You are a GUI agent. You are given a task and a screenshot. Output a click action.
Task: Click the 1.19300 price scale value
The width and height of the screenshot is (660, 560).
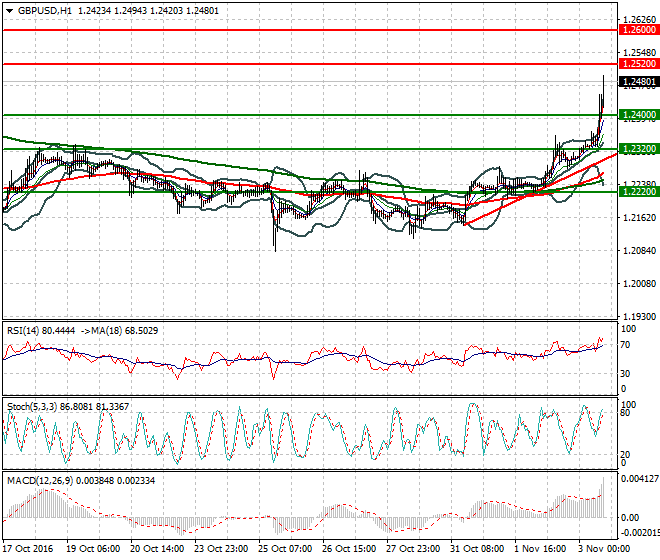coord(639,317)
